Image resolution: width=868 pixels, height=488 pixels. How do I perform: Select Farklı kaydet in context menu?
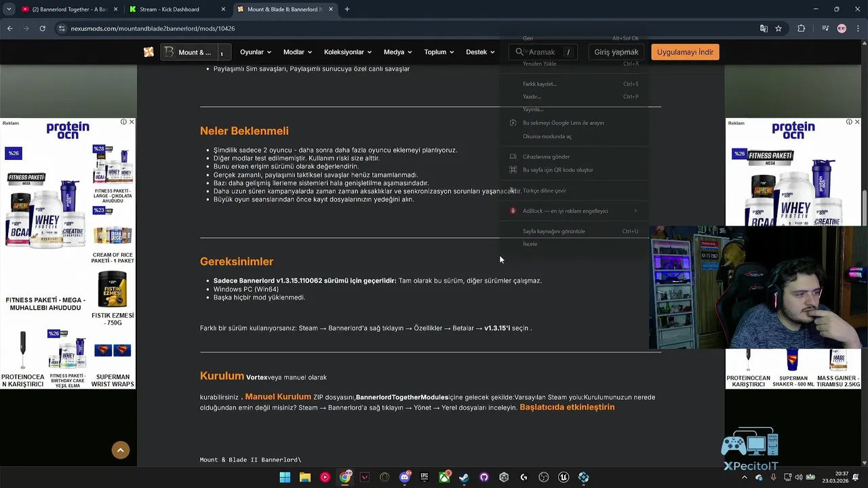575,84
